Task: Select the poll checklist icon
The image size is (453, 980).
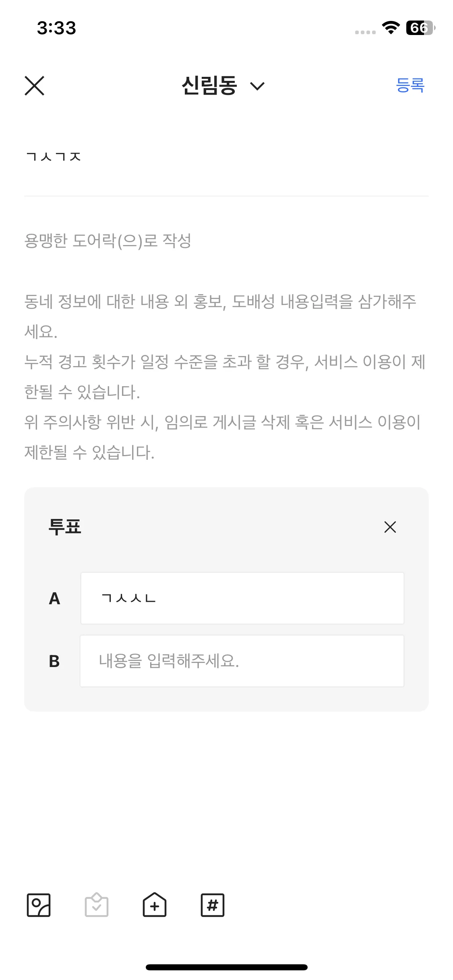Action: click(96, 906)
